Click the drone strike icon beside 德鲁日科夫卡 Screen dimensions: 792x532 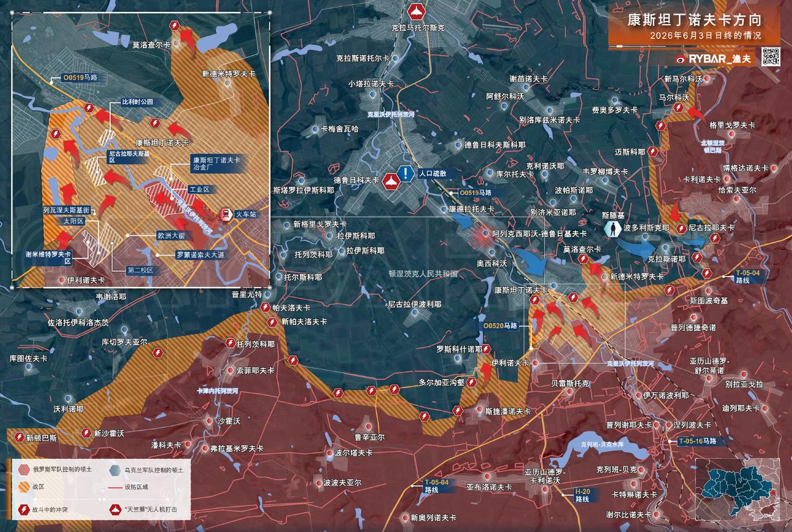click(x=392, y=180)
